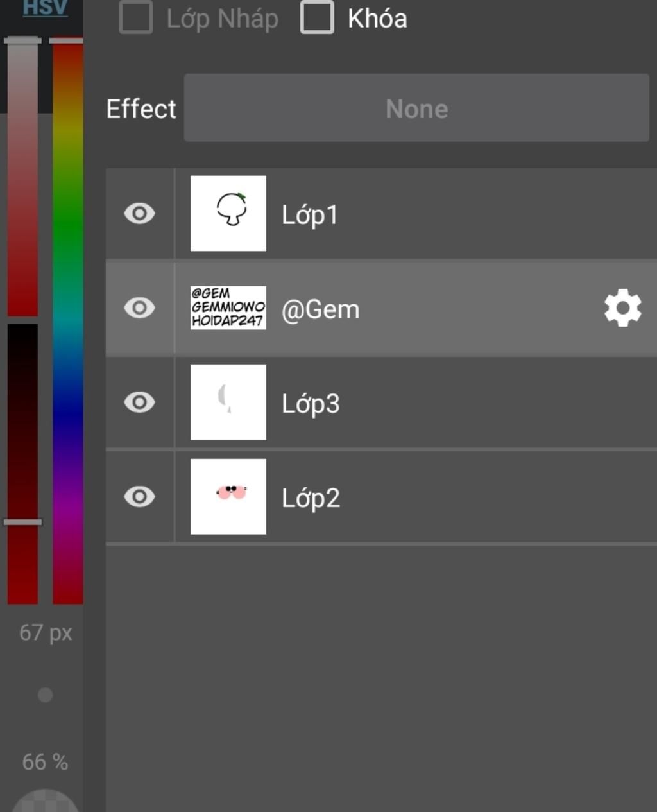Enable the Khóa lock checkbox
657x812 pixels.
[317, 17]
